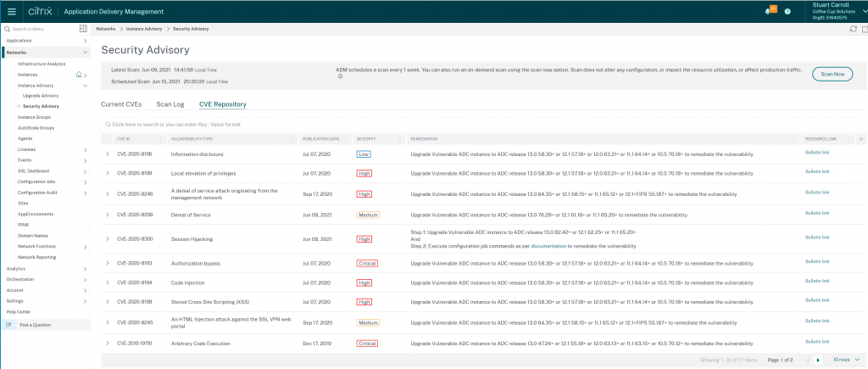This screenshot has width=868, height=369.
Task: Click the Citrix logo
Action: click(x=41, y=11)
